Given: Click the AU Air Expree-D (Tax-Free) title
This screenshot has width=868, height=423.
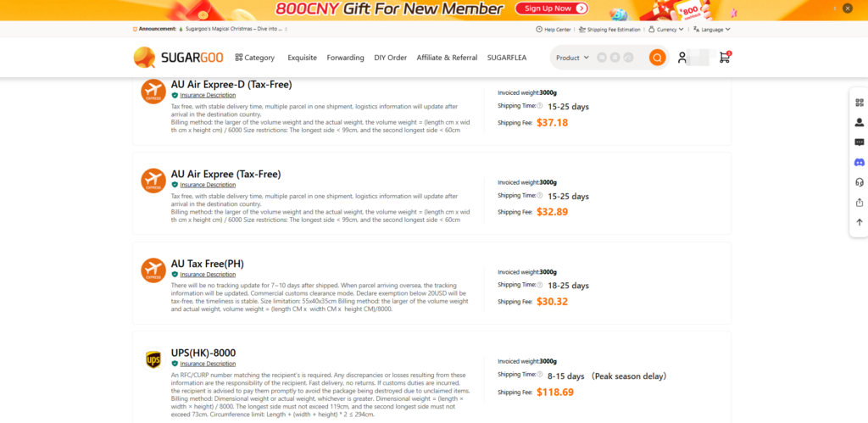Looking at the screenshot, I should [231, 84].
